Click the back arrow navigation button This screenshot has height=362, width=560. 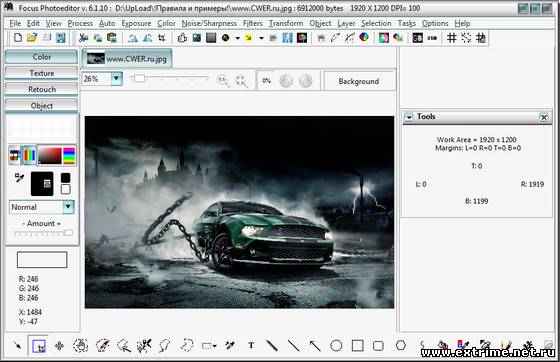tap(286, 81)
